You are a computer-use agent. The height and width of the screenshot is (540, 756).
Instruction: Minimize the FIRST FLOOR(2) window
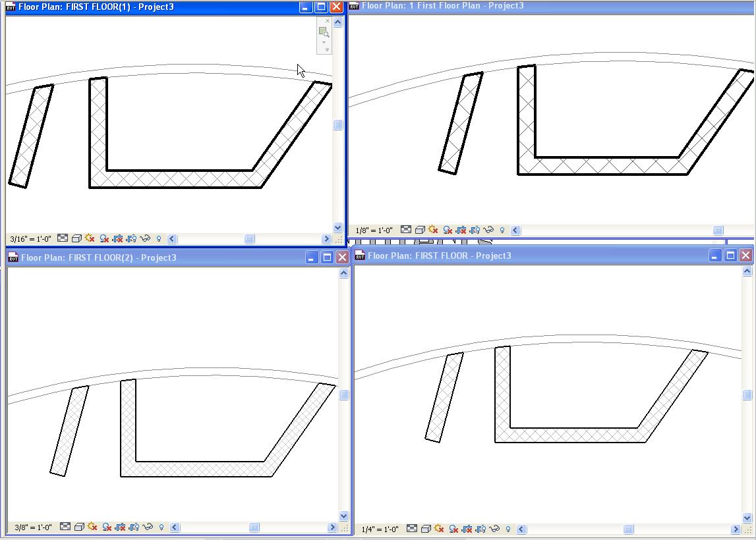312,257
